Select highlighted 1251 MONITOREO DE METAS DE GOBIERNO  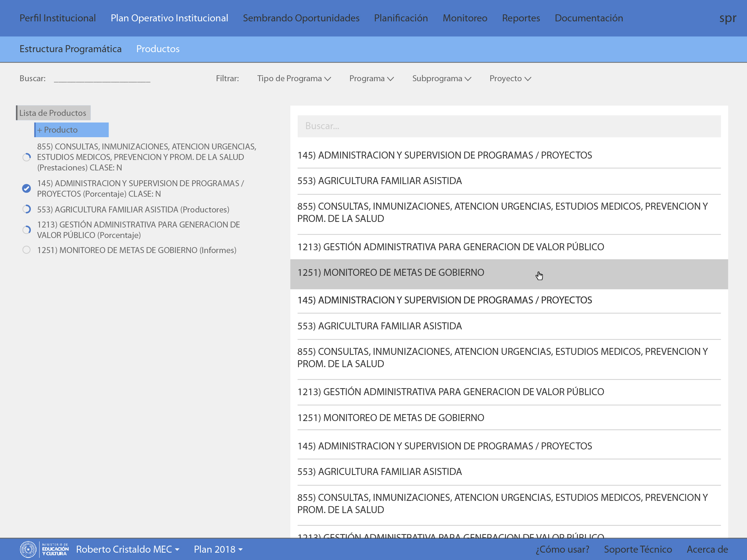[x=391, y=273]
